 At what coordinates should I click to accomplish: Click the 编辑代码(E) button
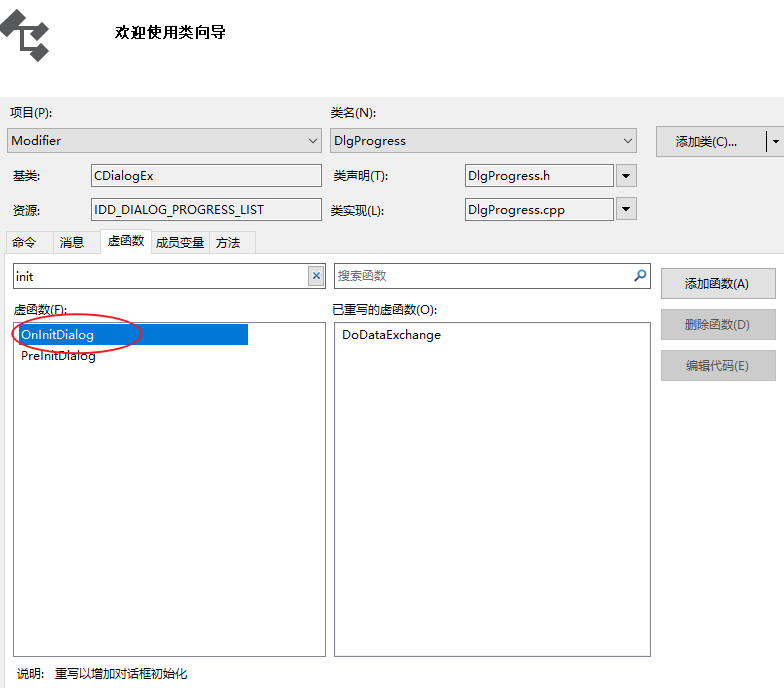[718, 366]
